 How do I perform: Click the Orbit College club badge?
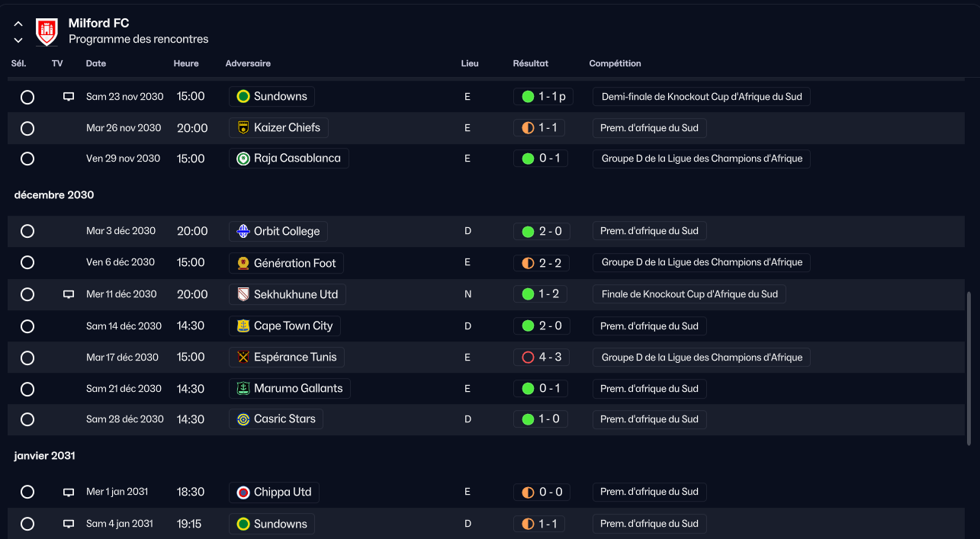(x=243, y=231)
